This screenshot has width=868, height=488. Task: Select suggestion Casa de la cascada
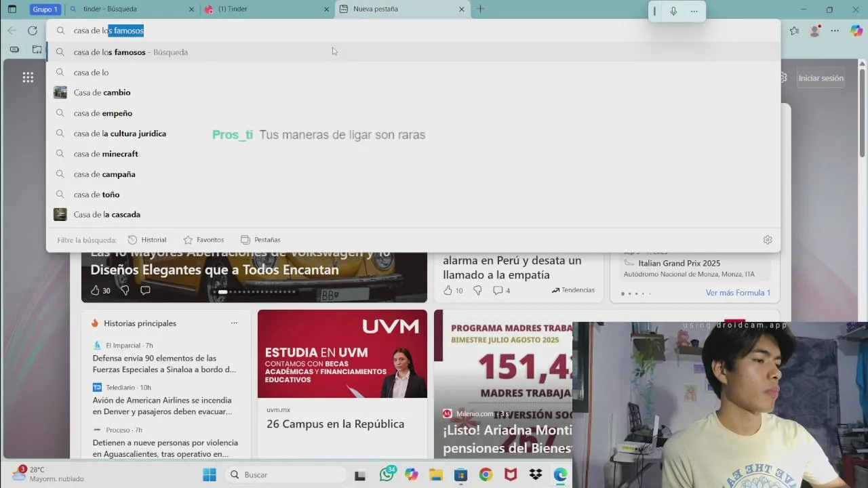point(413,215)
